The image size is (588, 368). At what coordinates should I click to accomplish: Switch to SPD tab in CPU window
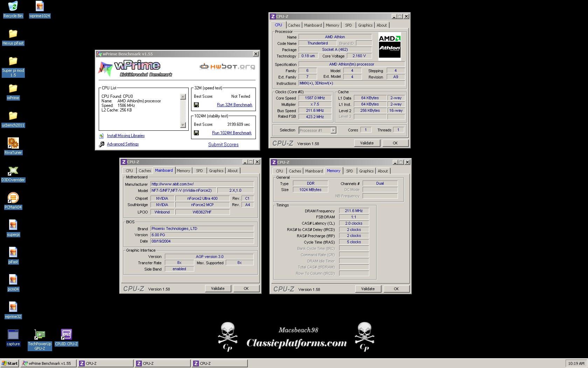click(x=348, y=25)
